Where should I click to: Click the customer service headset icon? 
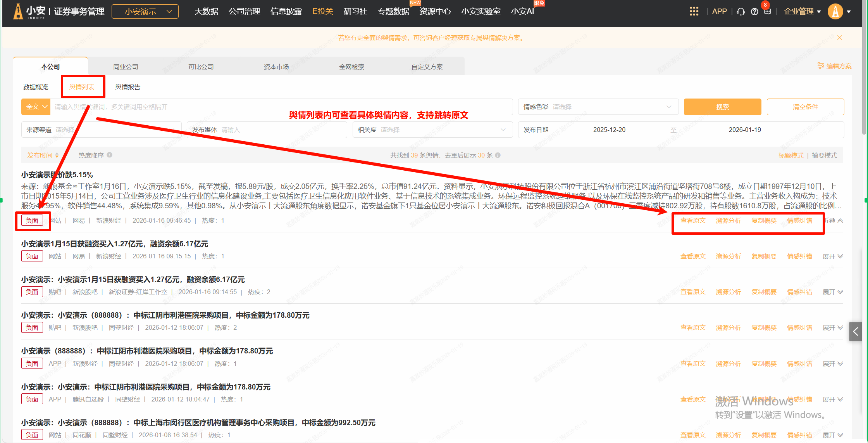tap(741, 12)
